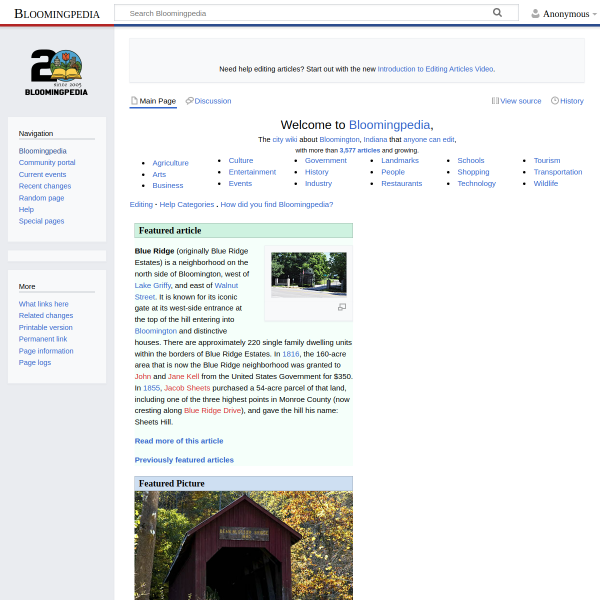Click the 3,577 articles link
The width and height of the screenshot is (600, 600).
360,150
